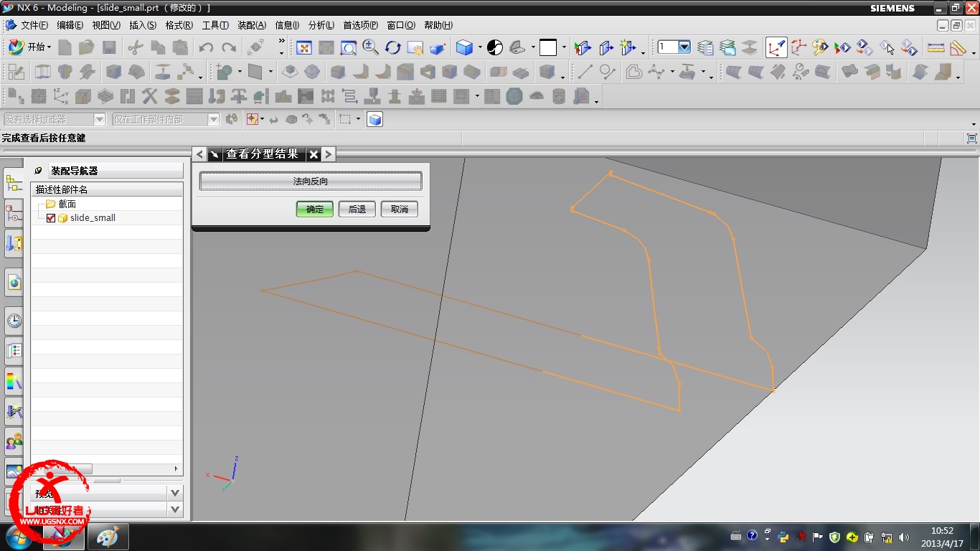Open the Layer Settings icon
The height and width of the screenshot is (551, 980).
(705, 47)
